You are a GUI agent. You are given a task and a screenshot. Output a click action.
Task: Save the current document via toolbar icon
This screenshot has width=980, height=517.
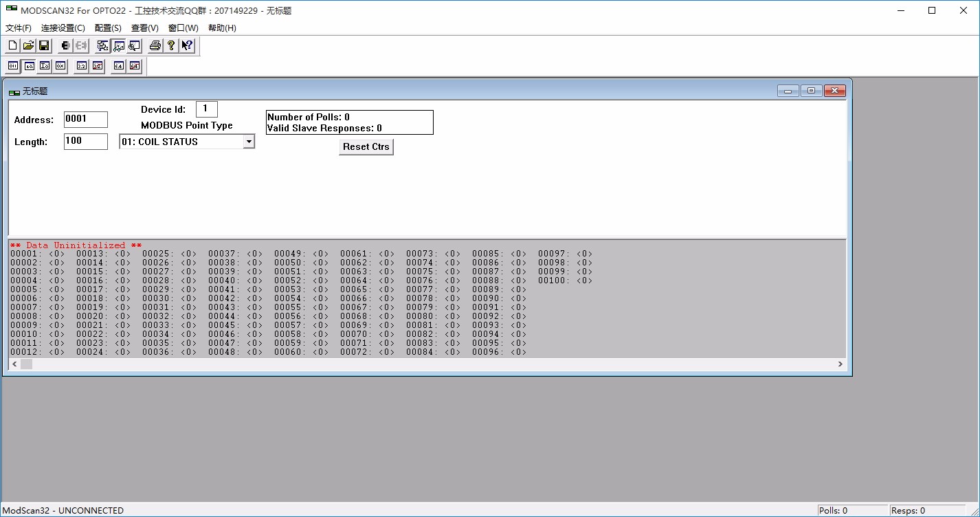(43, 45)
